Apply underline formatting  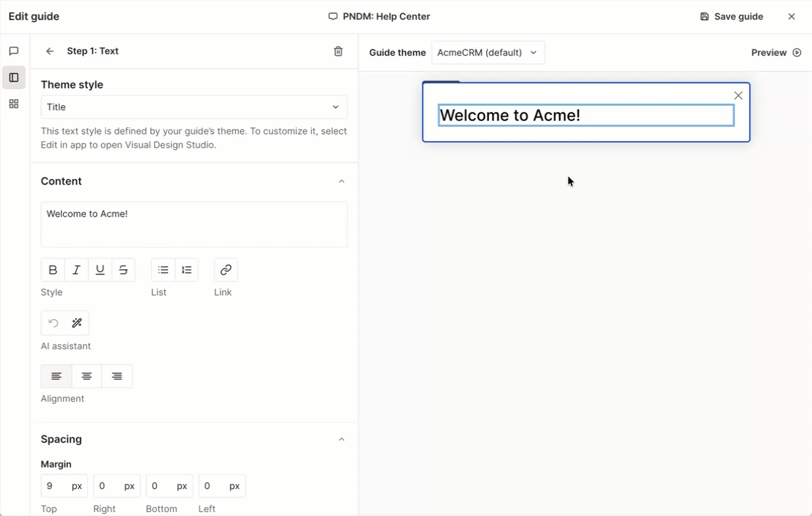click(x=100, y=270)
